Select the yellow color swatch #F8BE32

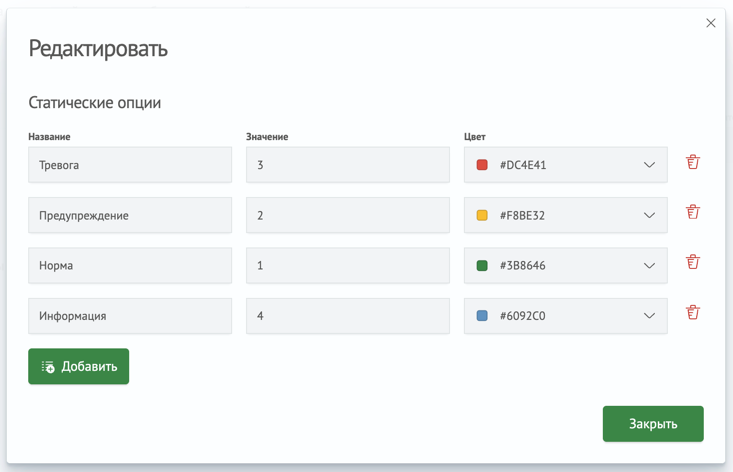482,215
